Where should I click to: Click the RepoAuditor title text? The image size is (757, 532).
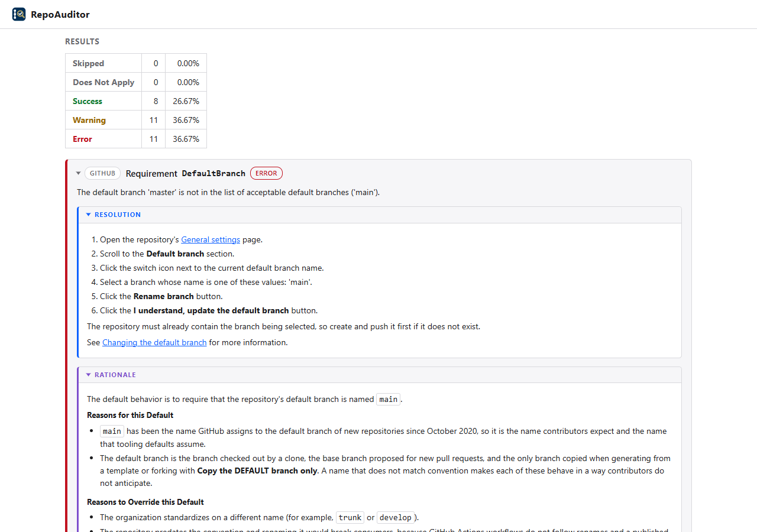pyautogui.click(x=60, y=14)
